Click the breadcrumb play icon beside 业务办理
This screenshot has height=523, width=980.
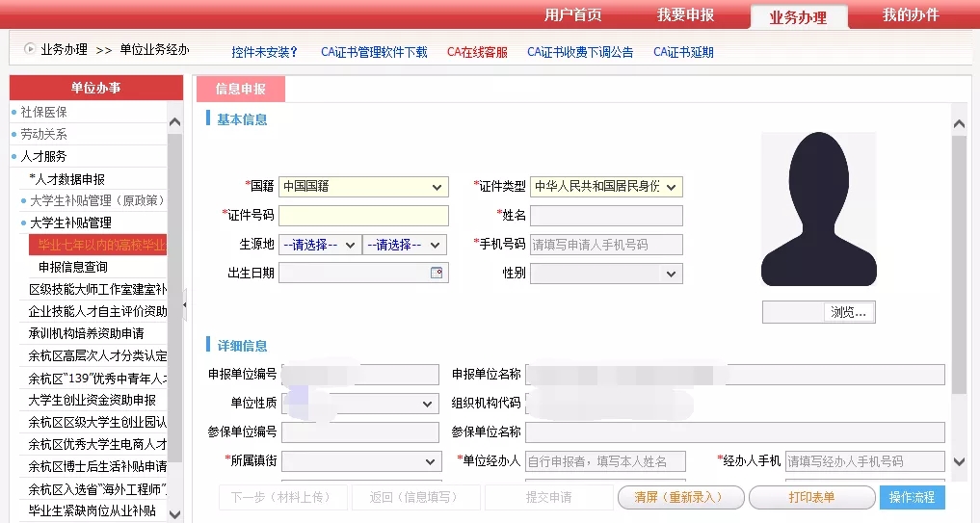click(29, 49)
